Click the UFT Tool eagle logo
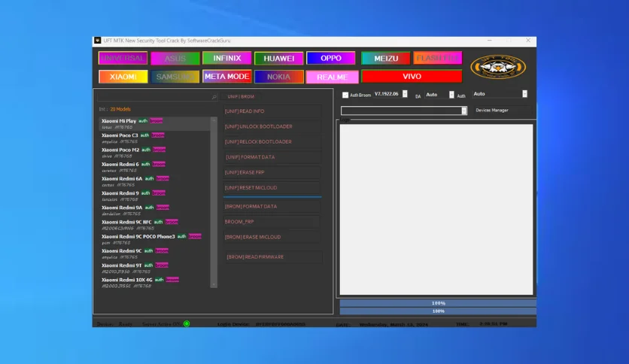Viewport: 629px width, 364px height. pyautogui.click(x=498, y=67)
